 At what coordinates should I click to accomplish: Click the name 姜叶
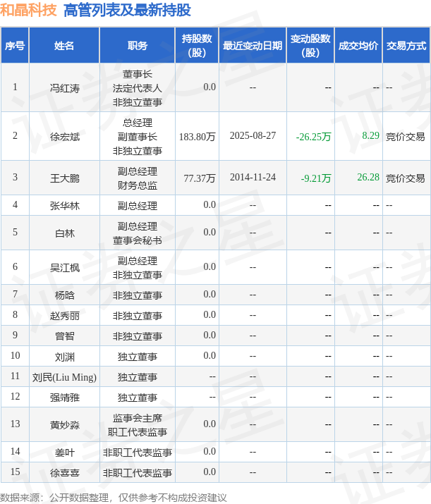point(65,453)
